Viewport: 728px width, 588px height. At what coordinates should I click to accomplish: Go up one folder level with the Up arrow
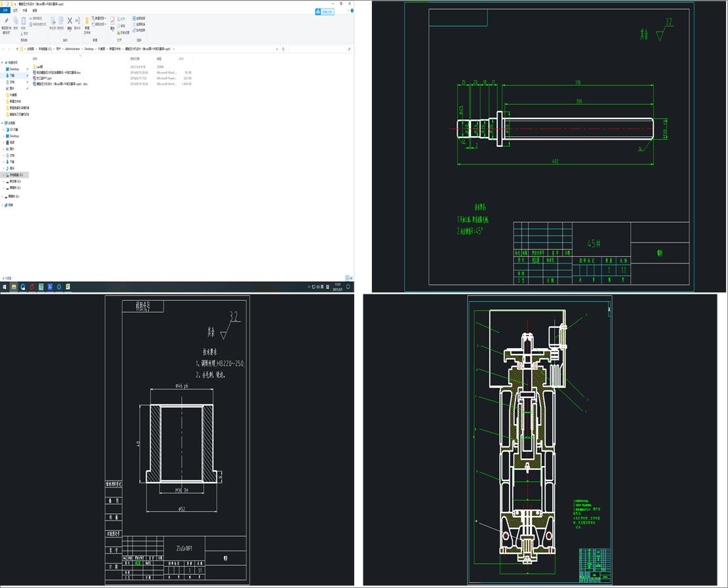(16, 49)
